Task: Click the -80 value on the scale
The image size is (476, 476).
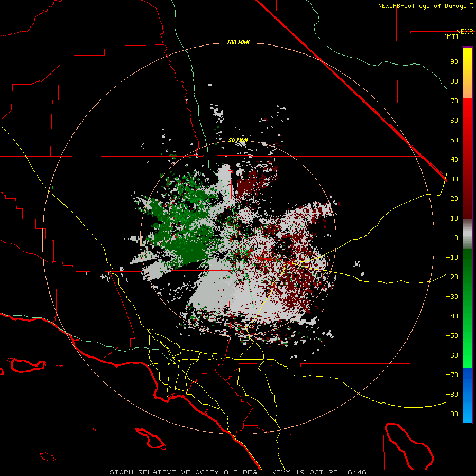Action: point(452,395)
